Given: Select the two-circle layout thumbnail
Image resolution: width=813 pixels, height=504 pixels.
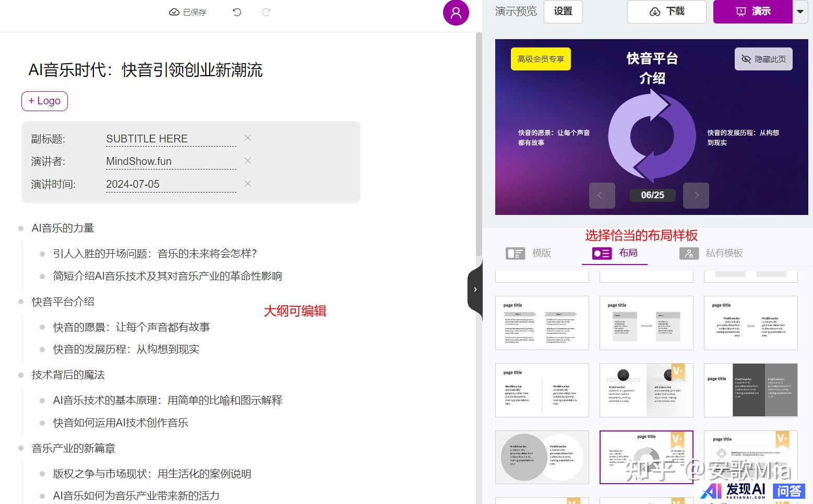Looking at the screenshot, I should coord(542,457).
